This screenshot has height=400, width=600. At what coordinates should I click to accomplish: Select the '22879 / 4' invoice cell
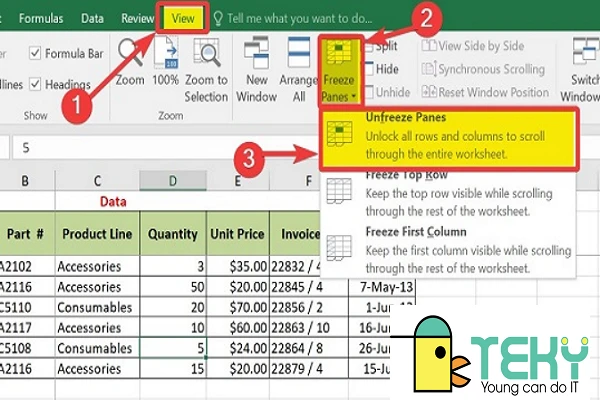coord(309,369)
